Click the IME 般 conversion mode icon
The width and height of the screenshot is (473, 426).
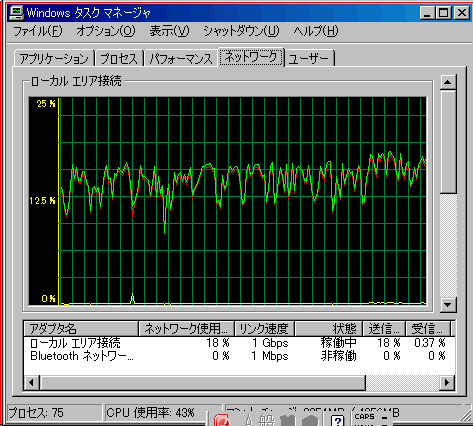pyautogui.click(x=266, y=420)
